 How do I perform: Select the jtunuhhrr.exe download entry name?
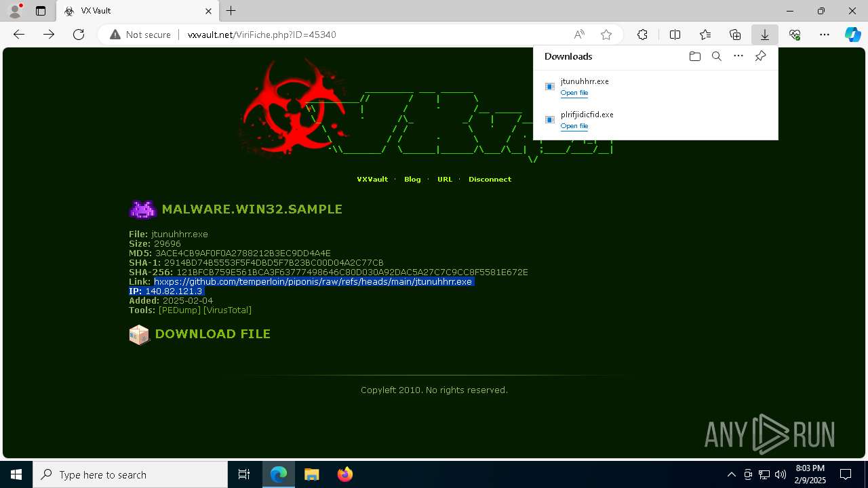pos(585,81)
